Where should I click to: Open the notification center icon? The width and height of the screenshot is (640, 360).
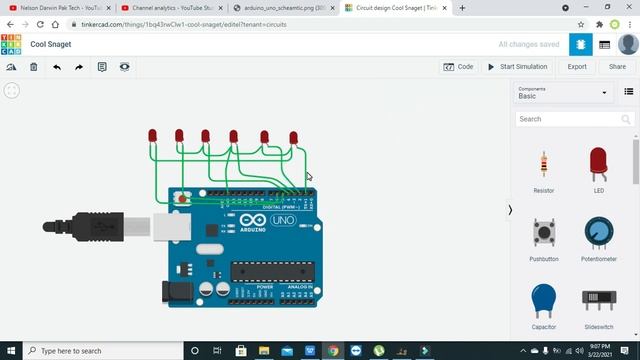(624, 350)
